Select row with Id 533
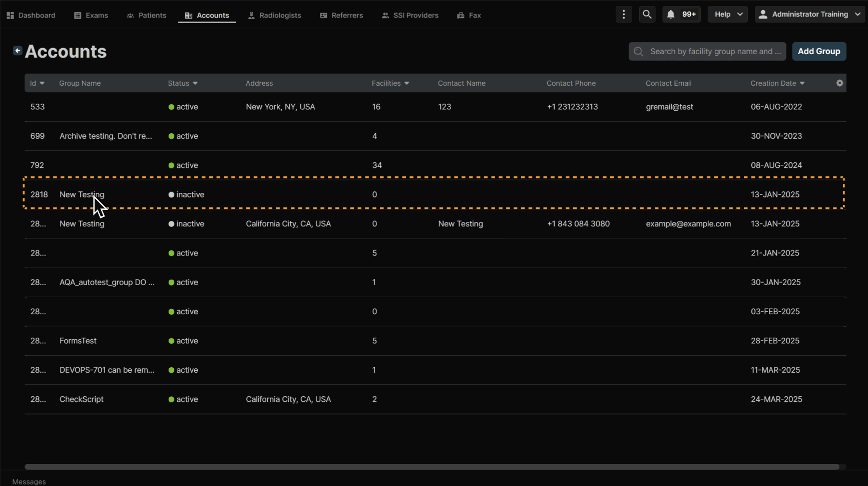 click(x=436, y=107)
